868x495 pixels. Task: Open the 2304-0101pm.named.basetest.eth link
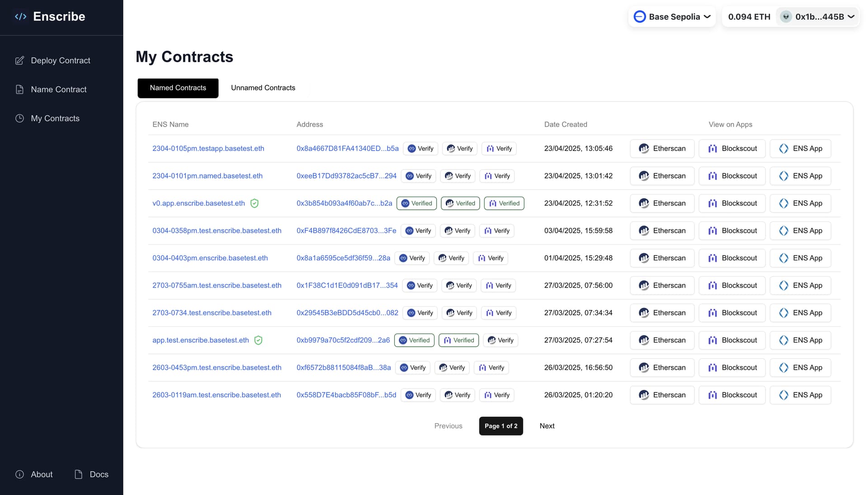click(x=208, y=176)
